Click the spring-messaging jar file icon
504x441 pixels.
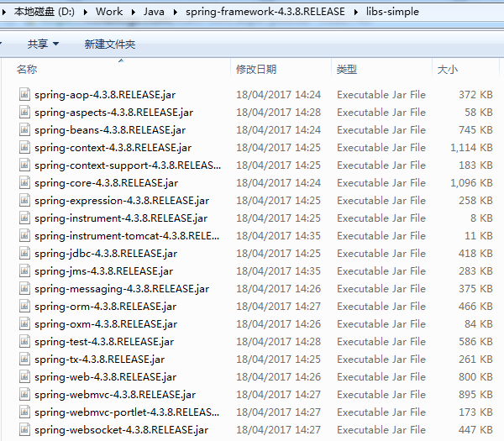pyautogui.click(x=24, y=289)
